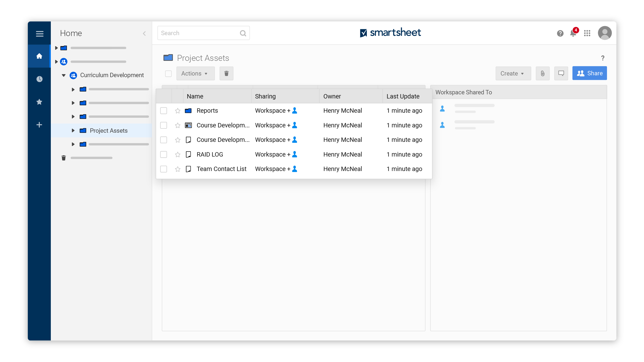Star the Reports folder as favorite
Screen dimensions: 644x362
(177, 111)
